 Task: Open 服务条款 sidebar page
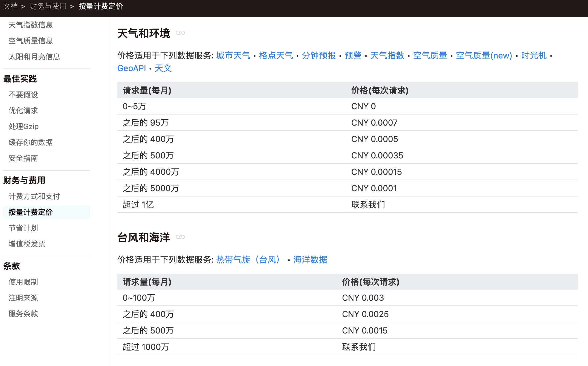[23, 314]
